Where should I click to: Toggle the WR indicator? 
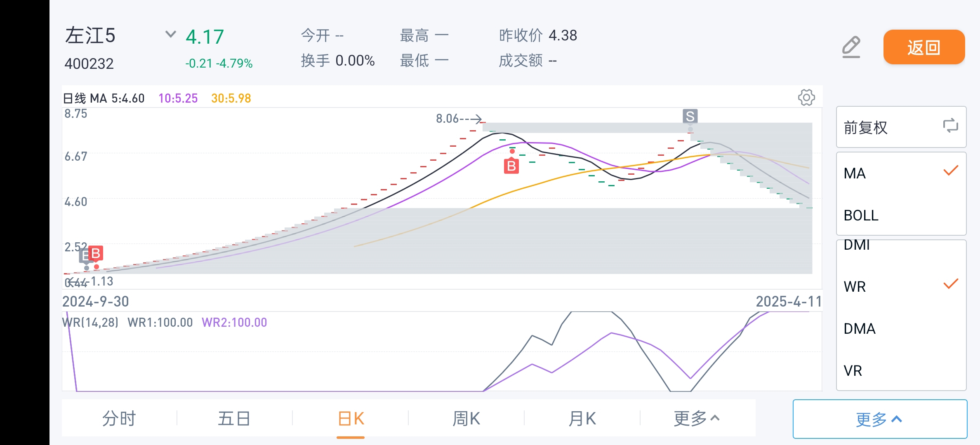[901, 286]
